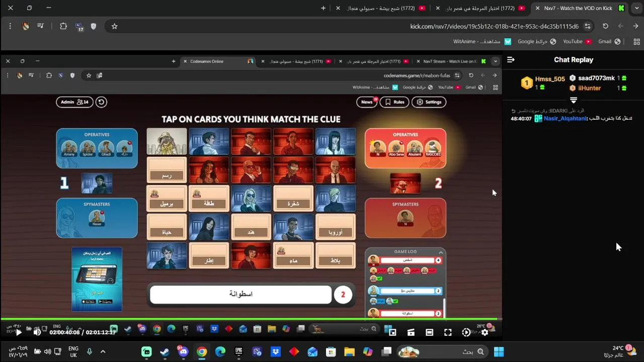Go back in browser history
This screenshot has height=362, width=644.
click(636, 26)
